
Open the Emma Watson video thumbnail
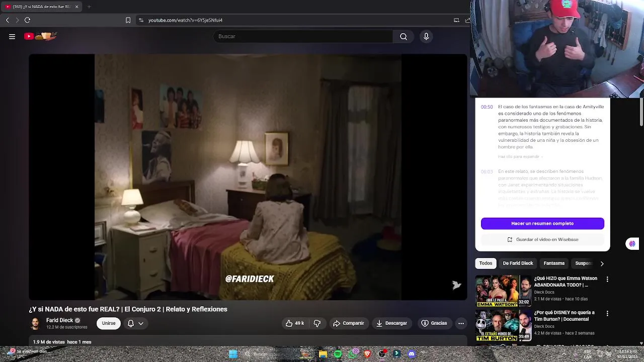click(503, 291)
